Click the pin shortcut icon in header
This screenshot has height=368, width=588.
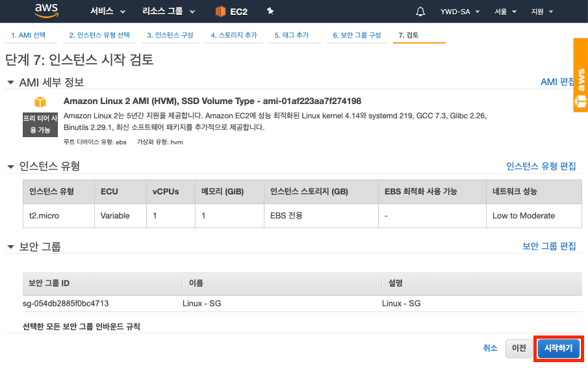click(270, 11)
